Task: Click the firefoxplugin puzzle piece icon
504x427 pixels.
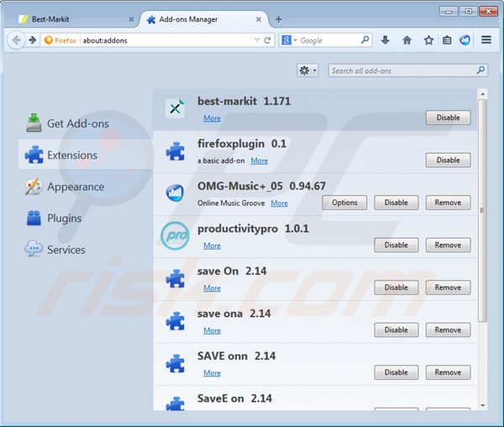Action: [x=176, y=151]
